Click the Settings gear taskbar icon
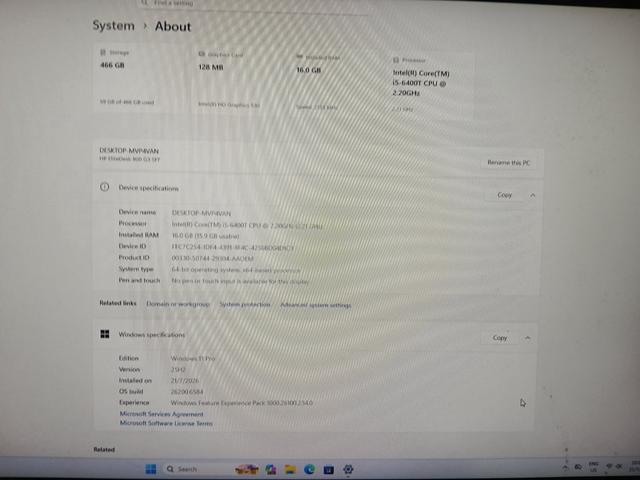The image size is (640, 480). [x=348, y=469]
